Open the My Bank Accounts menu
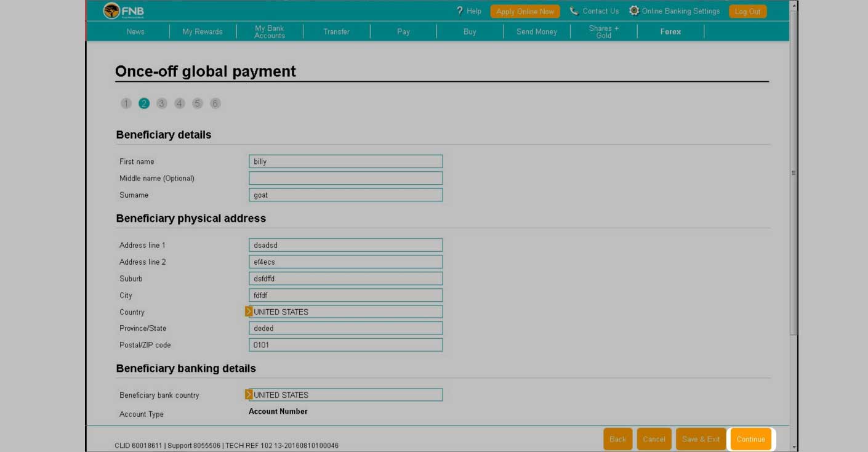This screenshot has width=868, height=452. click(270, 31)
